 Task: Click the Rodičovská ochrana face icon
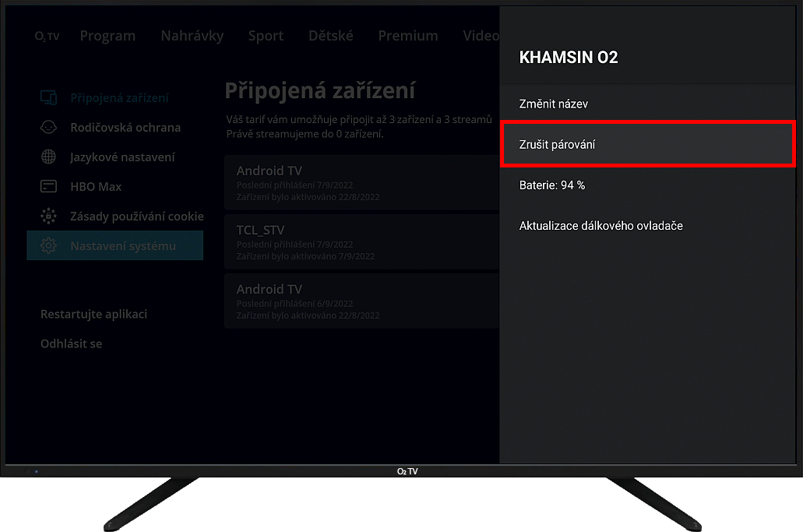tap(48, 128)
